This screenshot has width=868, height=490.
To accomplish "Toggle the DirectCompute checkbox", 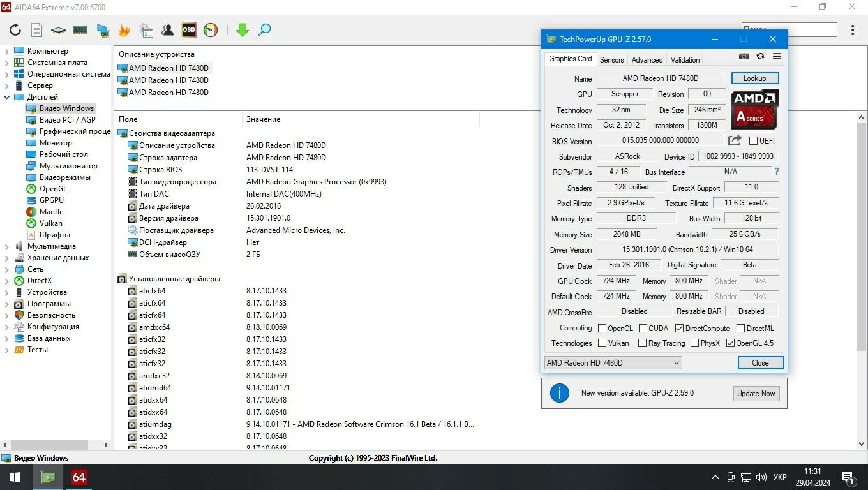I will tap(679, 329).
